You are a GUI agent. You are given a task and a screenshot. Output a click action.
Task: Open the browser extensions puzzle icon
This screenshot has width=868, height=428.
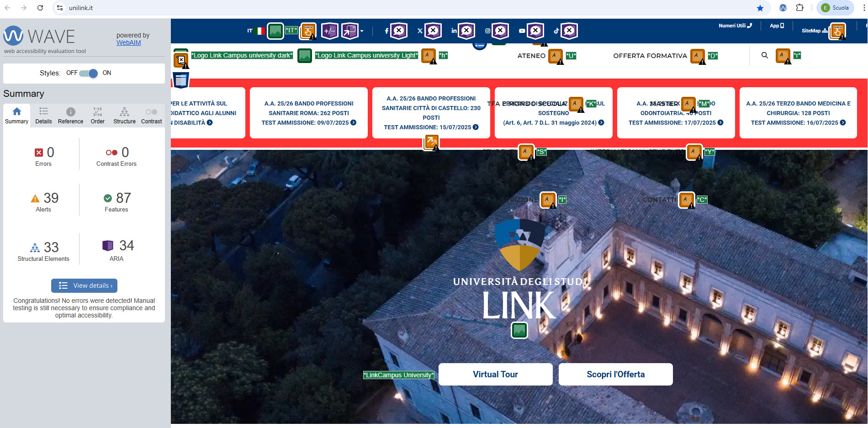[x=799, y=8]
